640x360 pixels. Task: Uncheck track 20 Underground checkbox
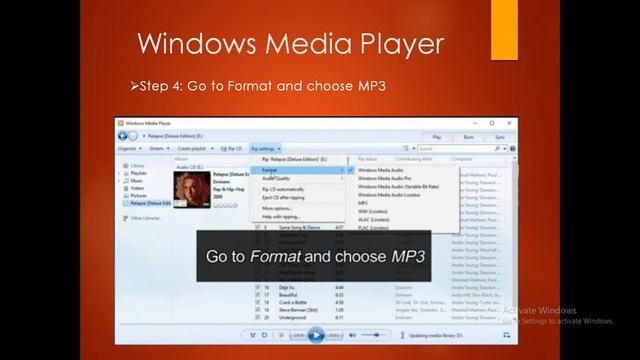257,317
